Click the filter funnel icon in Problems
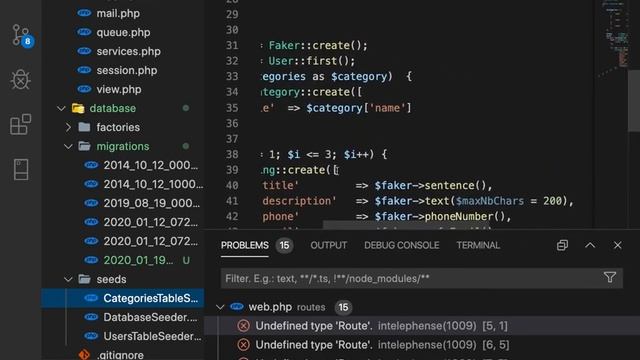The width and height of the screenshot is (640, 360). pyautogui.click(x=610, y=278)
